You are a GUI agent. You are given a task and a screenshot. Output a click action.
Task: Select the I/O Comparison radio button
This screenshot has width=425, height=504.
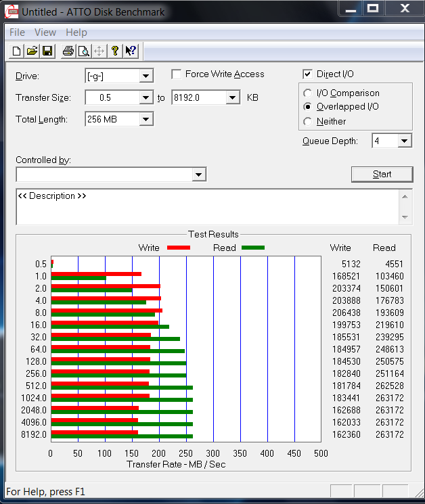click(308, 93)
